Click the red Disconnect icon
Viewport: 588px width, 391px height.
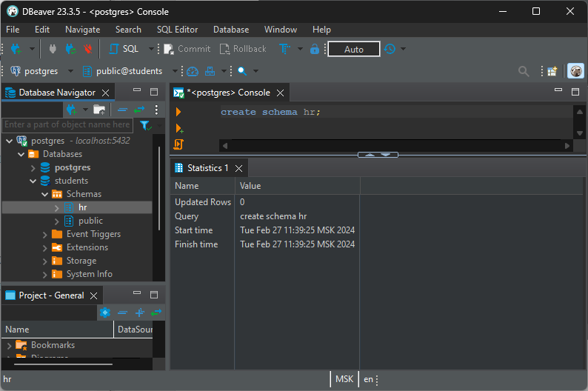click(x=88, y=49)
